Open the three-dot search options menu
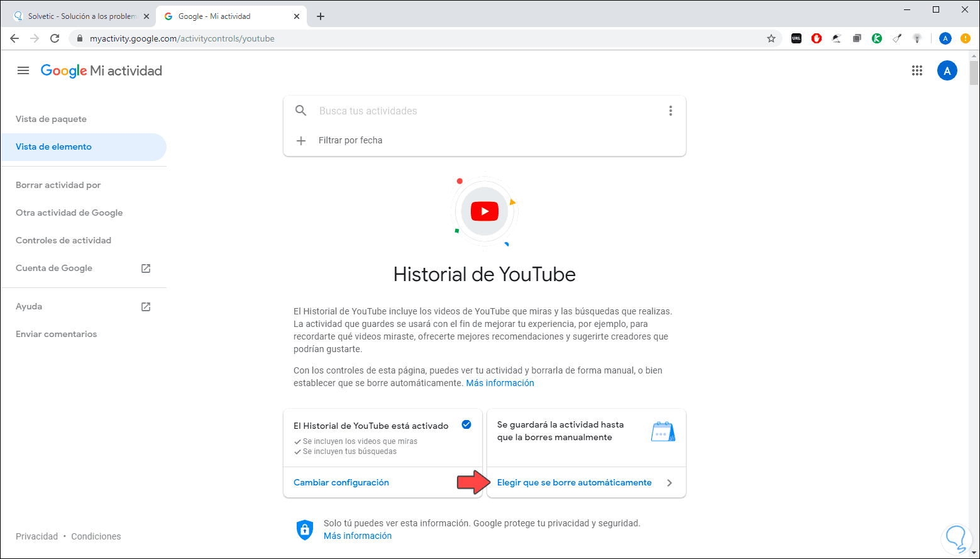The width and height of the screenshot is (980, 559). (671, 111)
